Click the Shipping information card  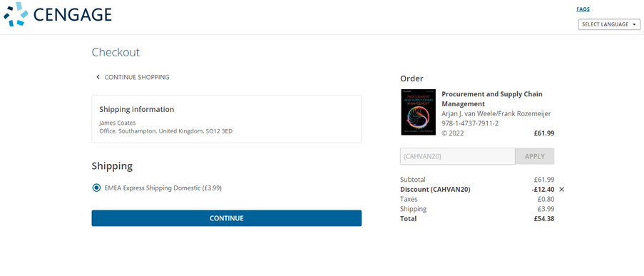226,118
